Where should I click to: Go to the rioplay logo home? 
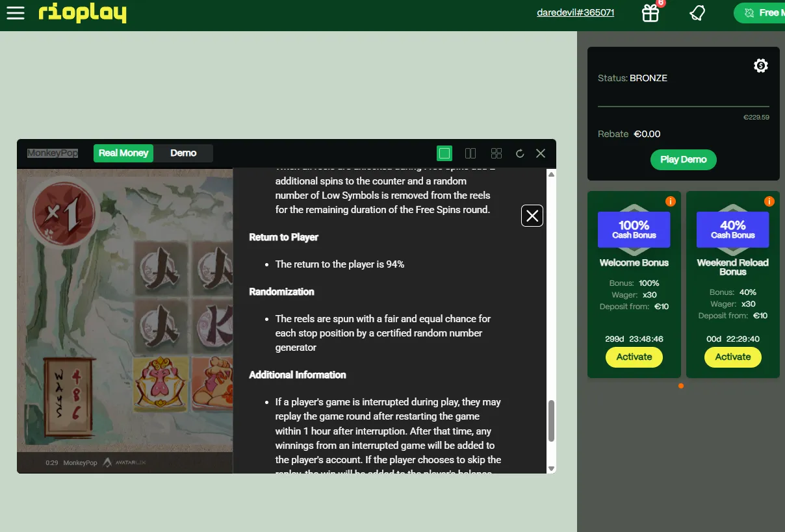[83, 12]
